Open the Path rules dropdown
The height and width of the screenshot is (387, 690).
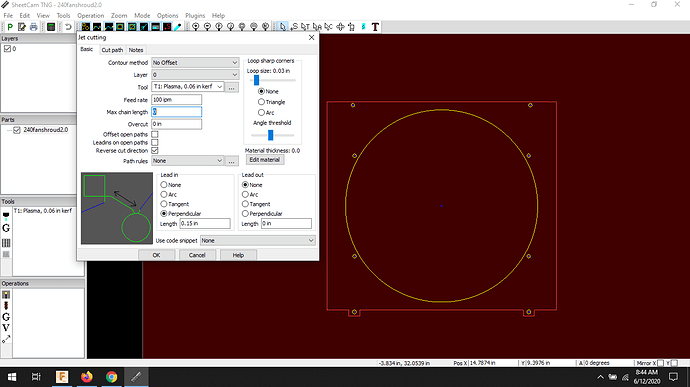(188, 161)
